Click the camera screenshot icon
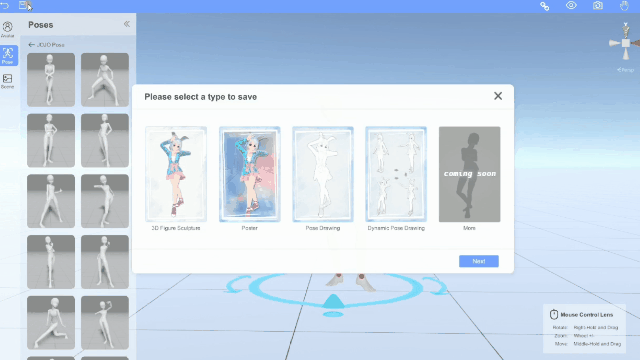 click(x=598, y=5)
